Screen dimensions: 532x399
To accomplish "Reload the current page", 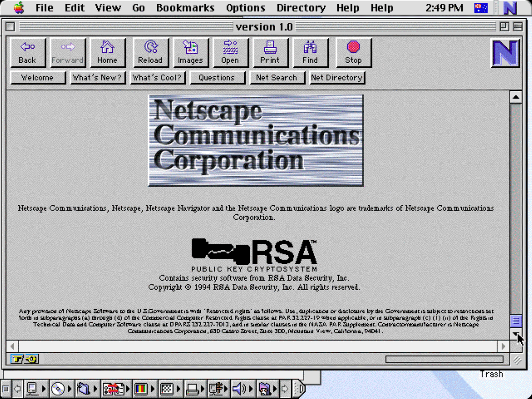I will [x=150, y=52].
